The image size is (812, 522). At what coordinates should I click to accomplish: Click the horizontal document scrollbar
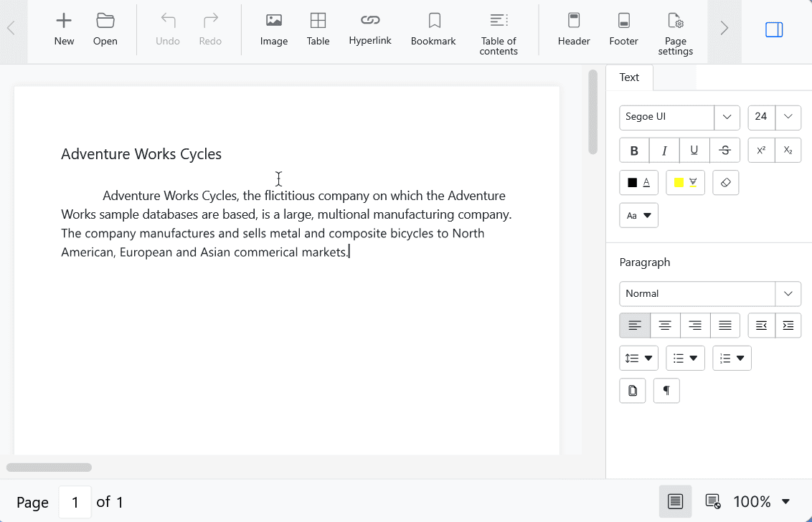point(49,468)
